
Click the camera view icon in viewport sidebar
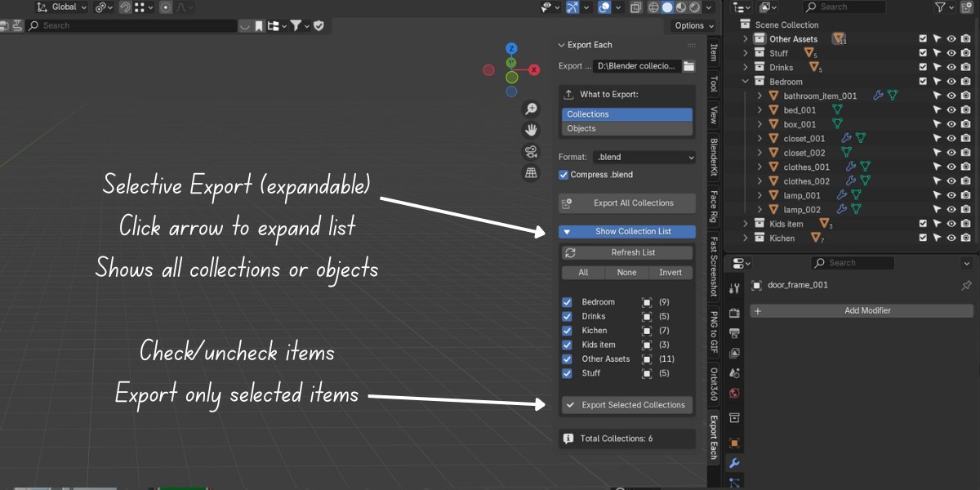[x=531, y=150]
